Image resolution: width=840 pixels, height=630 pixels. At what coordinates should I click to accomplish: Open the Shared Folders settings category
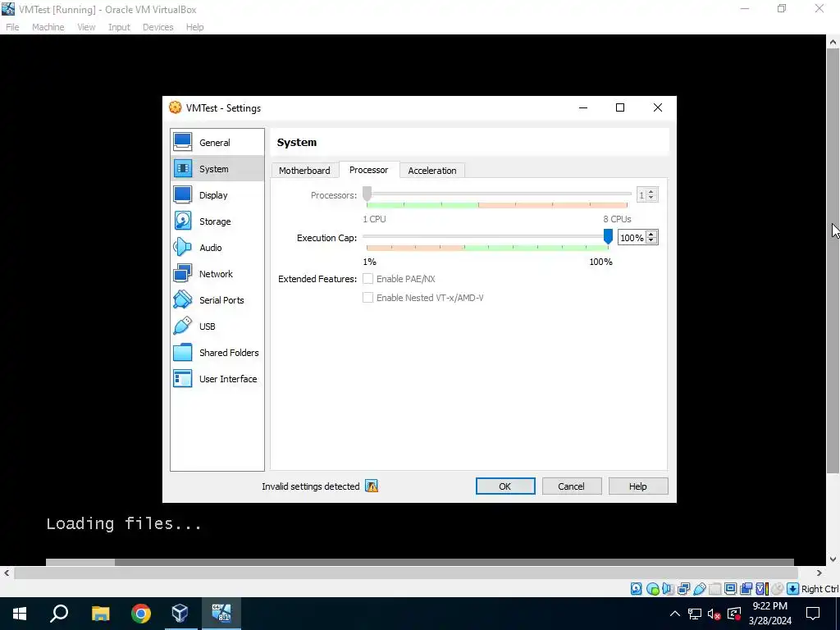(x=217, y=353)
